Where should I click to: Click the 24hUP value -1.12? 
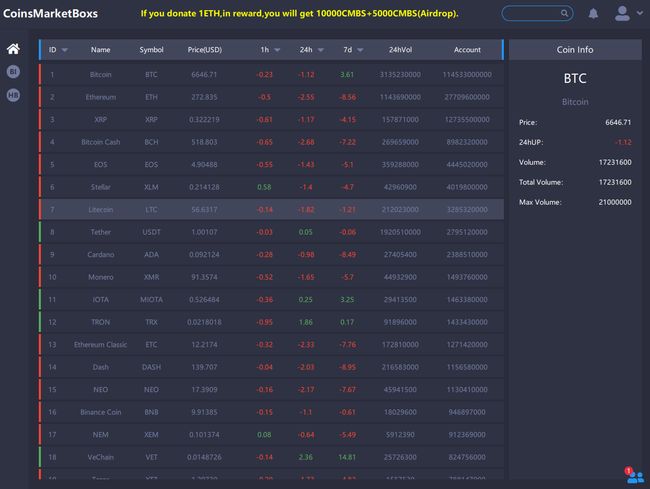[623, 142]
